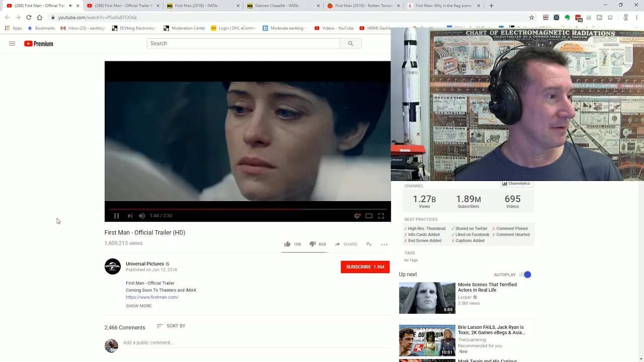Enter fullscreen on the video player
Viewport: 644px width, 362px height.
click(x=381, y=216)
